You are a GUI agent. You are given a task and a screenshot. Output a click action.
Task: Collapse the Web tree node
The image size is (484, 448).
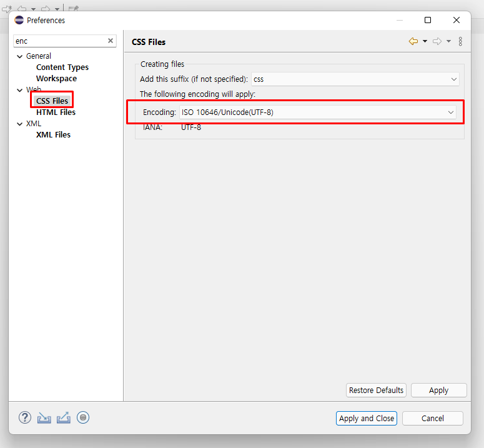(x=20, y=90)
